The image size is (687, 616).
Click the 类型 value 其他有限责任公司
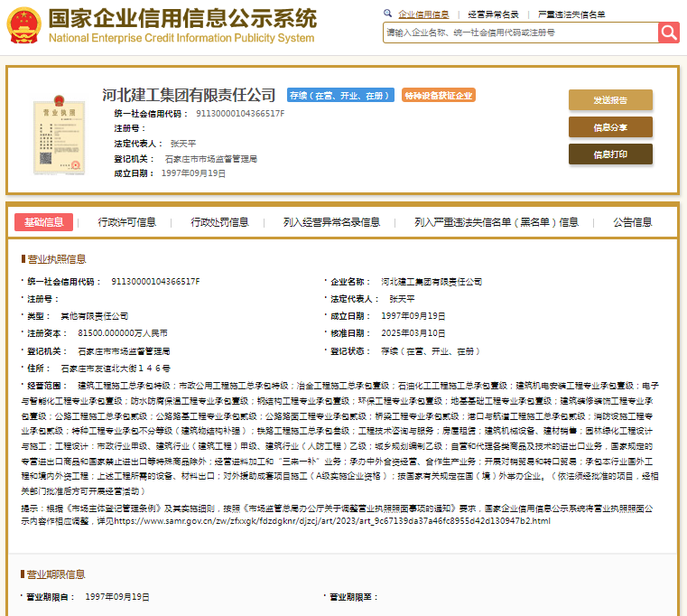94,316
